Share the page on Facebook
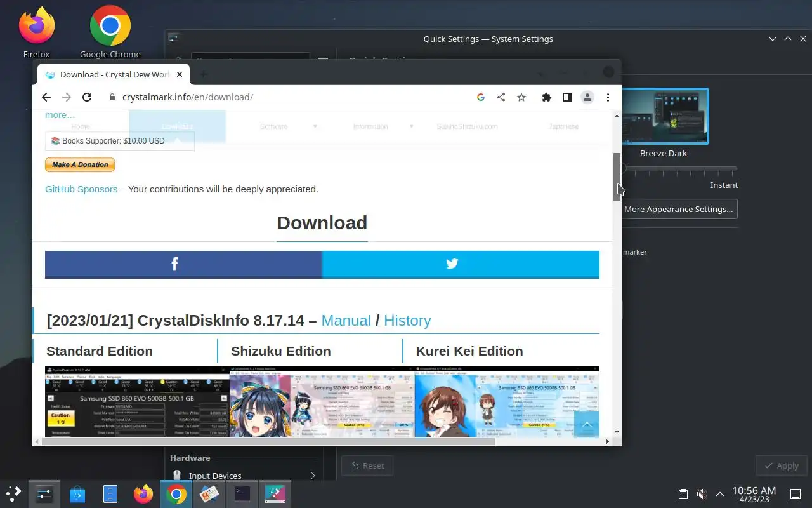The image size is (812, 508). [183, 264]
